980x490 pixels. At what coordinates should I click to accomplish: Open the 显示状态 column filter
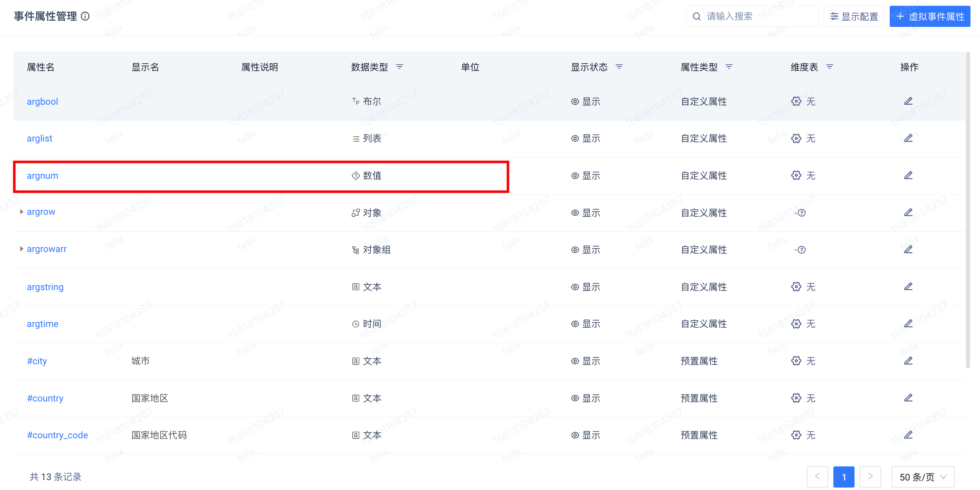point(619,67)
